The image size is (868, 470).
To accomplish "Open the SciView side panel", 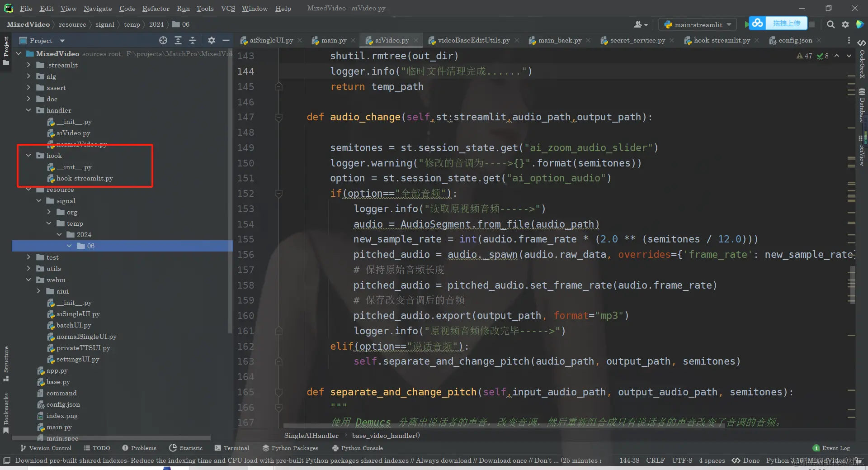I will 862,152.
